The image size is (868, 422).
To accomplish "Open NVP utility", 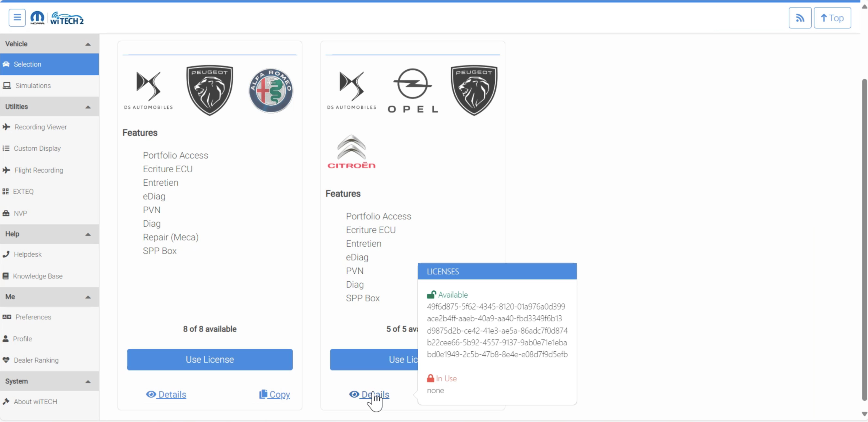I will (49, 213).
